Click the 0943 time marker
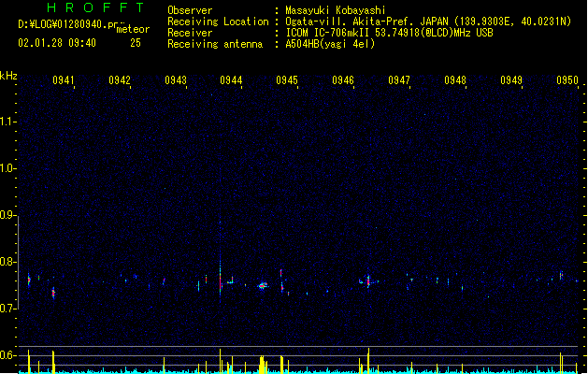Viewport: 588px width, 374px height. (176, 79)
